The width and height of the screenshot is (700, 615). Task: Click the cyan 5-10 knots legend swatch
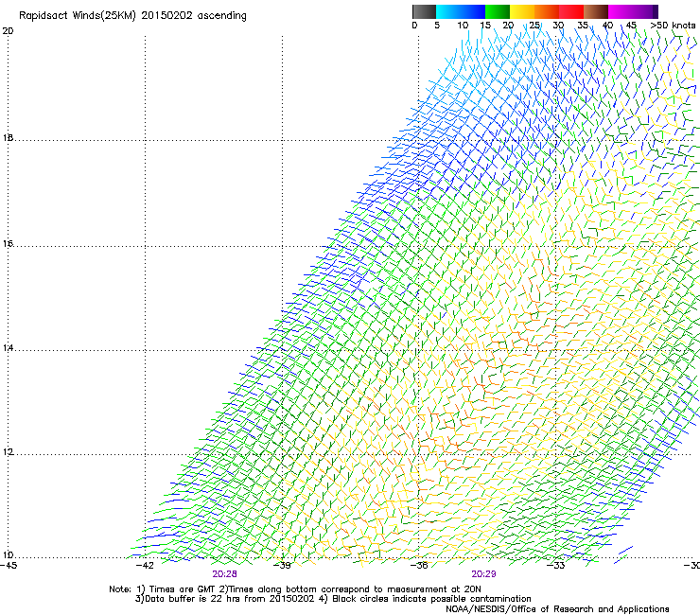click(448, 11)
